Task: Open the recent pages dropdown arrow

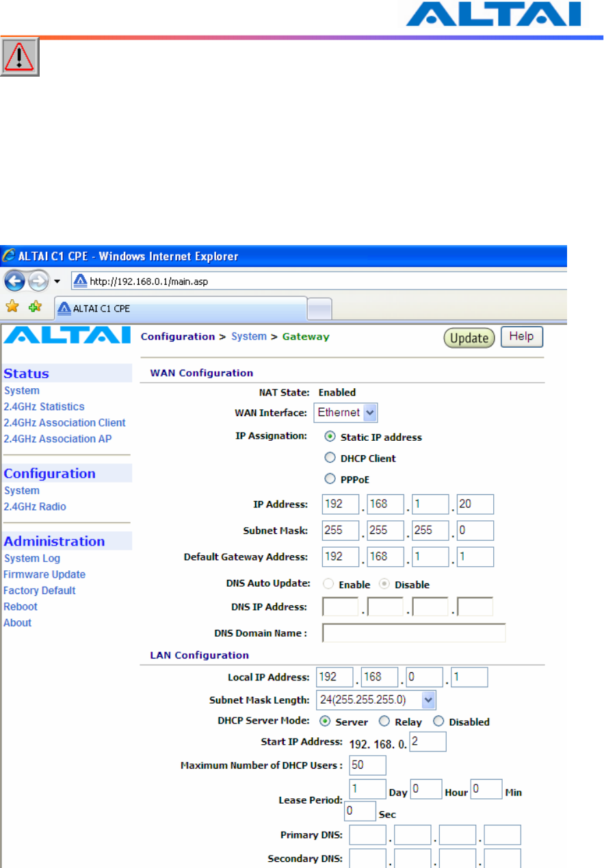Action: point(57,282)
